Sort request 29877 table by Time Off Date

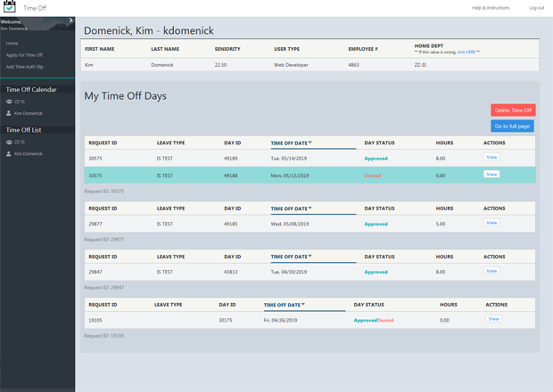291,208
